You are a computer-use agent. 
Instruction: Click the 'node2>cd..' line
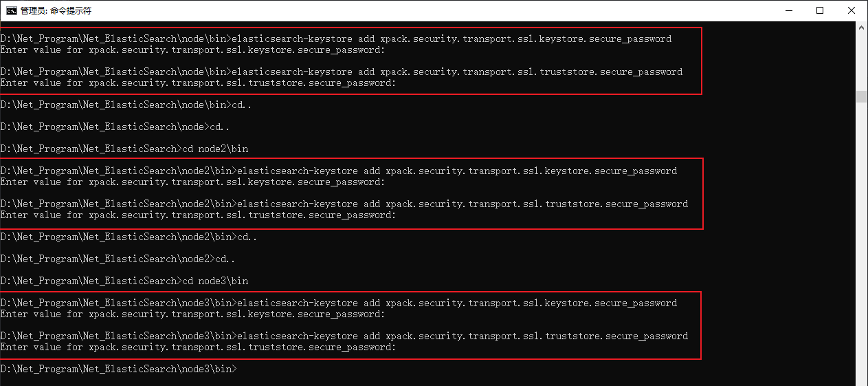tap(119, 259)
